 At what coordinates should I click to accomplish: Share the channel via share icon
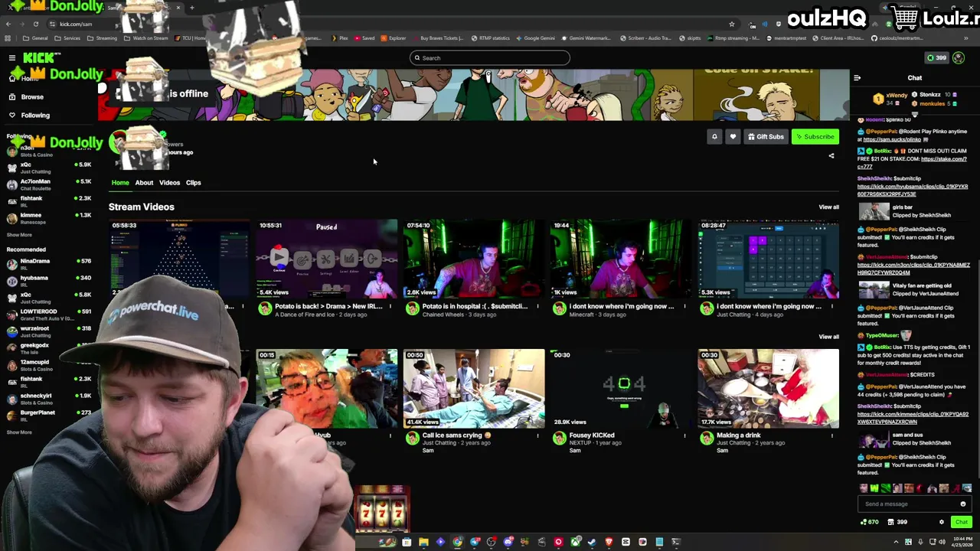(x=831, y=156)
